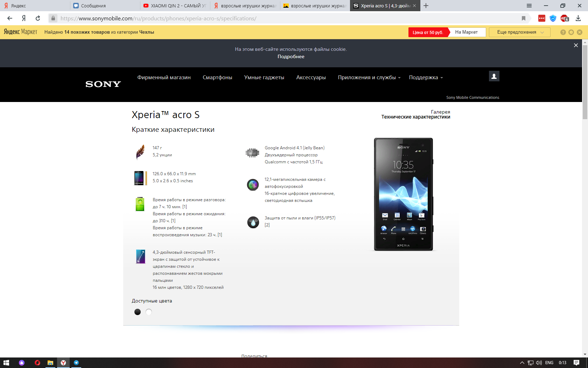Open Фирменный магазин menu item

(164, 77)
